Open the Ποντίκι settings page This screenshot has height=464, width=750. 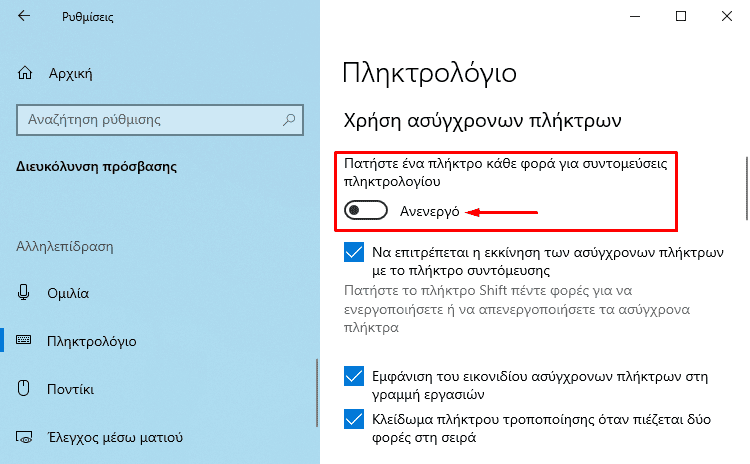[x=70, y=389]
